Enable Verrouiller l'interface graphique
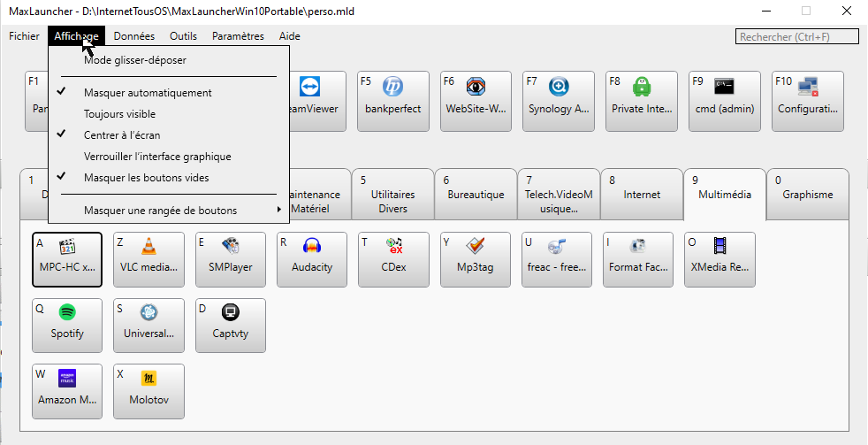The height and width of the screenshot is (445, 868). click(169, 157)
